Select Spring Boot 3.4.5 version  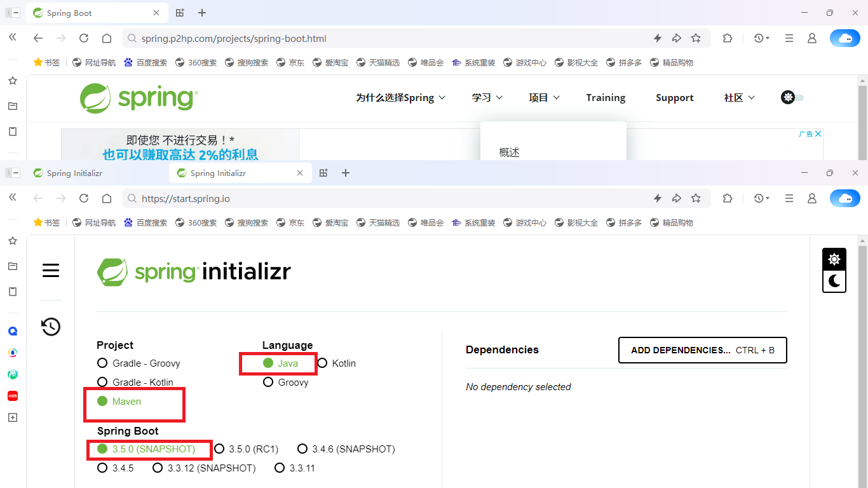point(116,468)
